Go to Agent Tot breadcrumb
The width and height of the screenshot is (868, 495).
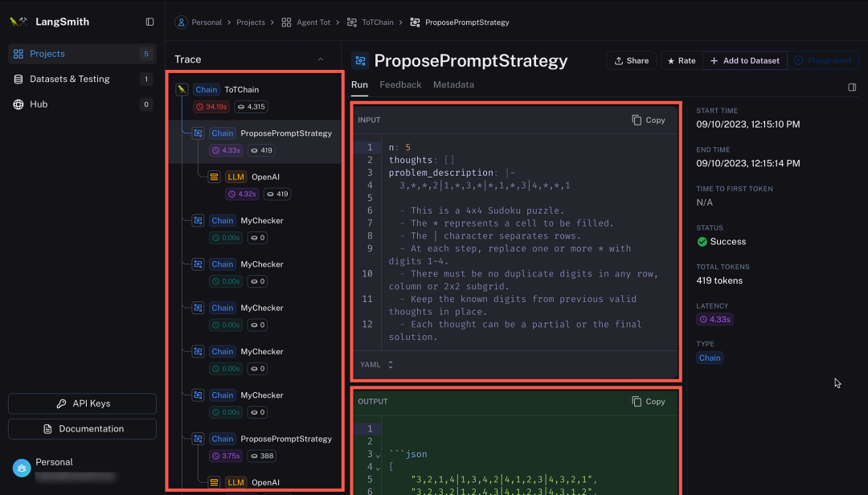(x=313, y=22)
